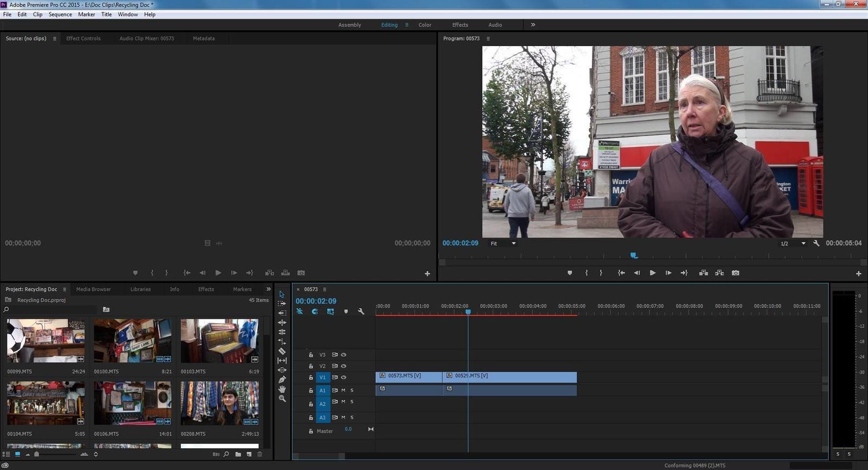Select the Razor tool in the tools panel
The height and width of the screenshot is (470, 868).
tap(282, 351)
